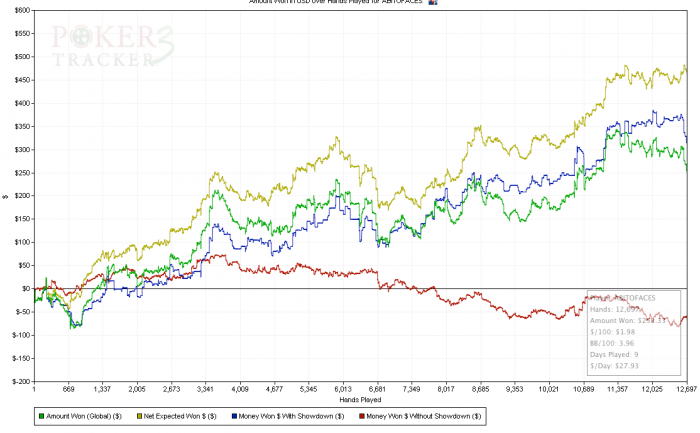Click the '2,673' x-axis label
This screenshot has width=700, height=433.
pos(171,389)
